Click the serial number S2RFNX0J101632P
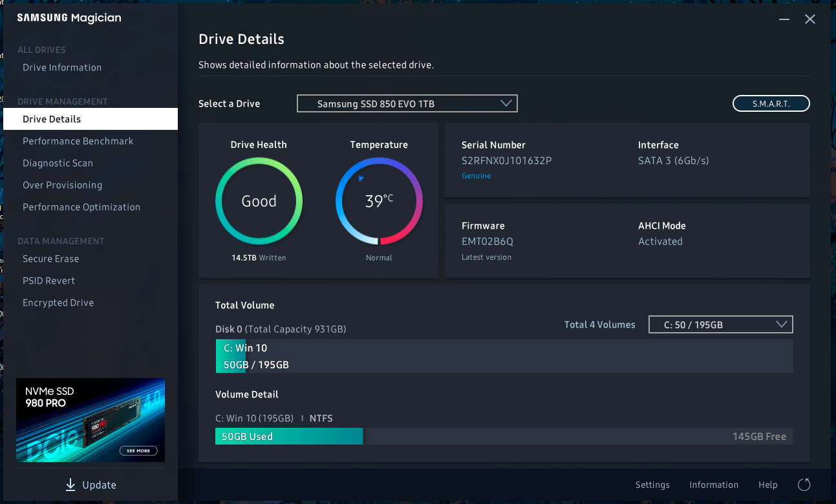 pyautogui.click(x=506, y=161)
